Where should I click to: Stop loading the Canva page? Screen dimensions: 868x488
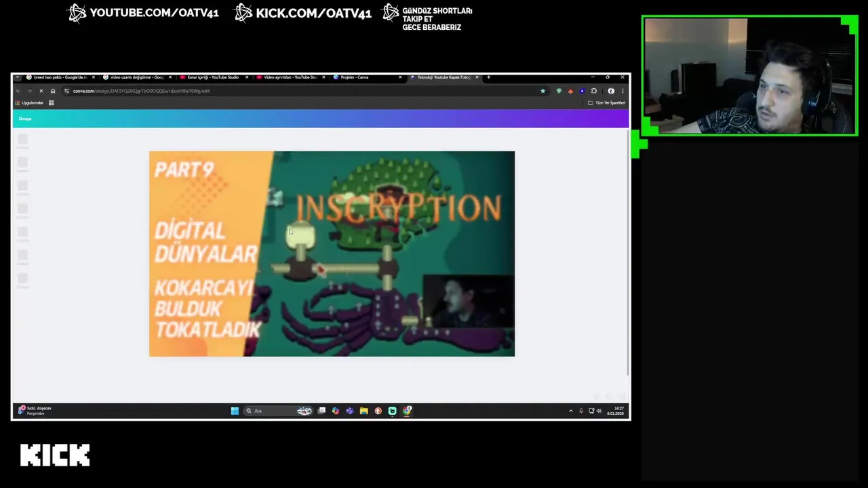(x=41, y=91)
